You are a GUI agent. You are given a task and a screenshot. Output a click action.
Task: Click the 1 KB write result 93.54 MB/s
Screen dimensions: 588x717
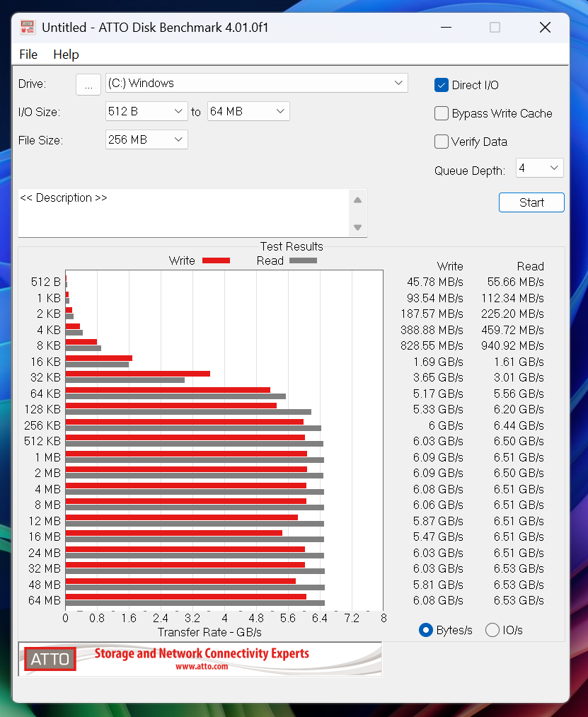click(435, 299)
